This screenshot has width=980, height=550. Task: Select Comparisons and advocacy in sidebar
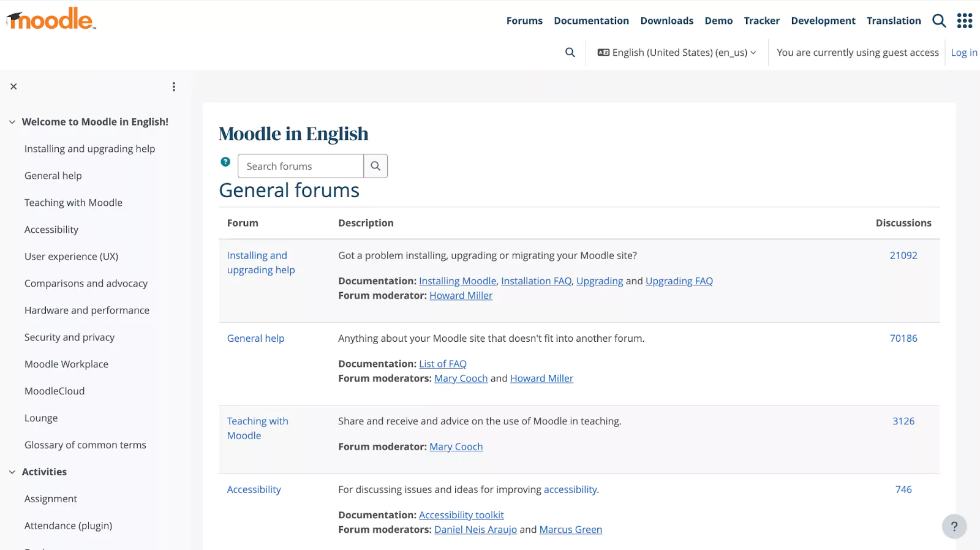(x=86, y=284)
